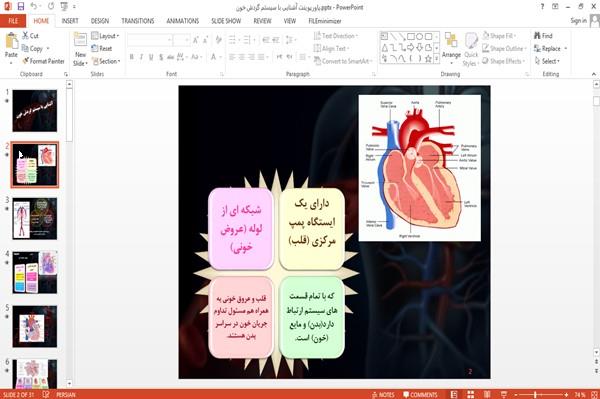600x399 pixels.
Task: Toggle the Notes pane in status bar
Action: coord(383,395)
